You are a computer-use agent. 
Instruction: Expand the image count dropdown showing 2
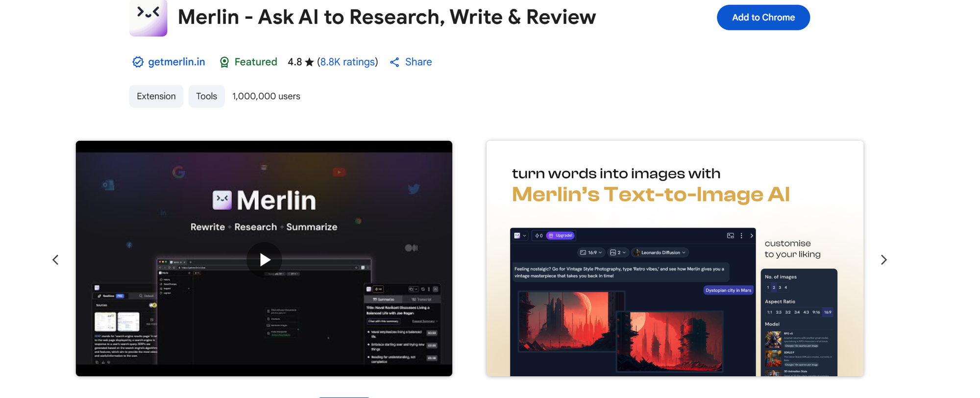click(617, 253)
